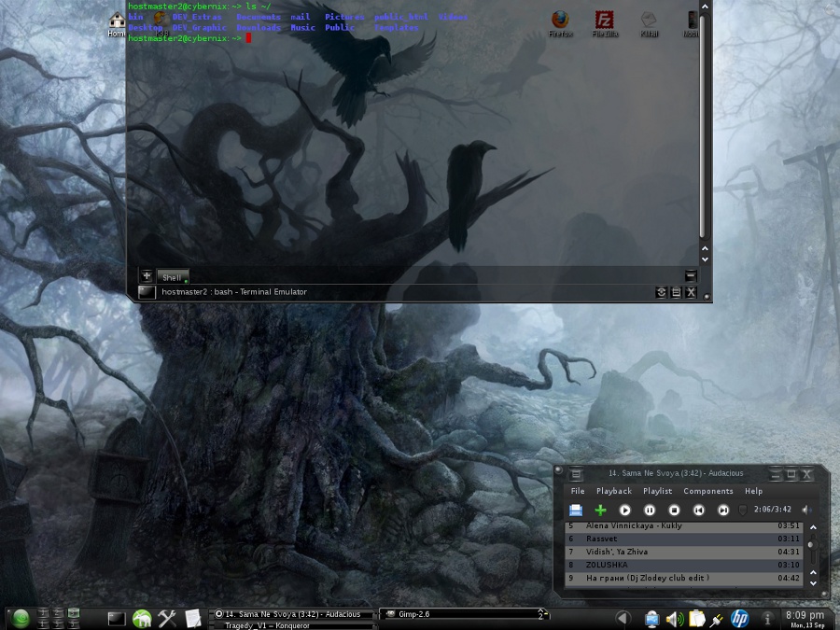
Task: Click Audacious playlist scrollbar handle
Action: 812,545
